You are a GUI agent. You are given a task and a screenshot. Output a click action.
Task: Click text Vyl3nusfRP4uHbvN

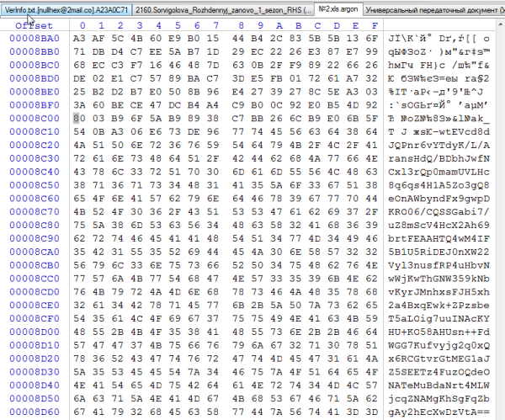coord(439,265)
